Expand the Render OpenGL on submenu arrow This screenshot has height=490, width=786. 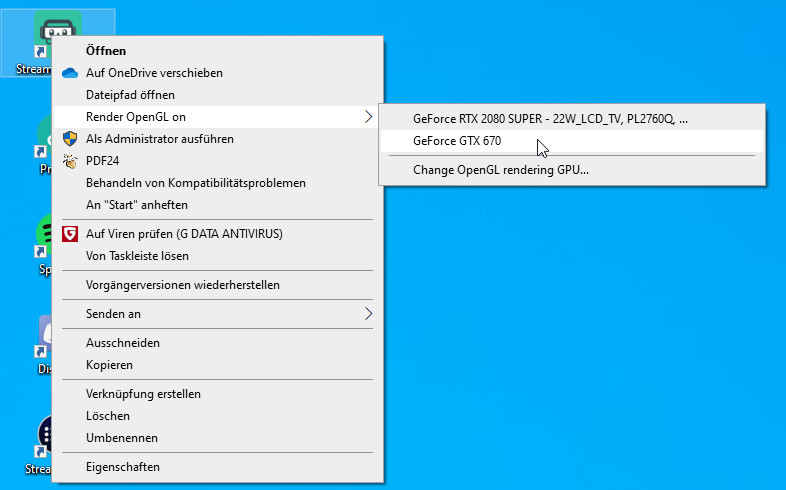[368, 117]
